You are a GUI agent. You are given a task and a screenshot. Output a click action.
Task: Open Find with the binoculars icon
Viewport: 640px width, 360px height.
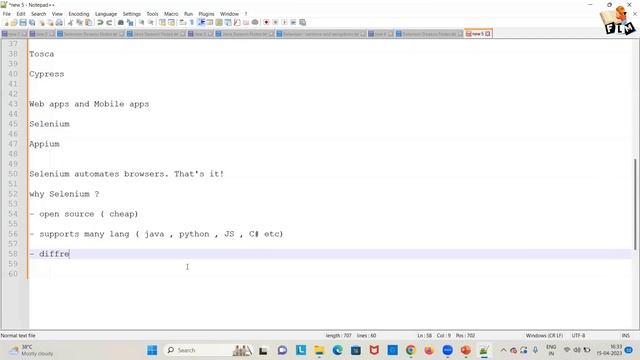tap(121, 22)
